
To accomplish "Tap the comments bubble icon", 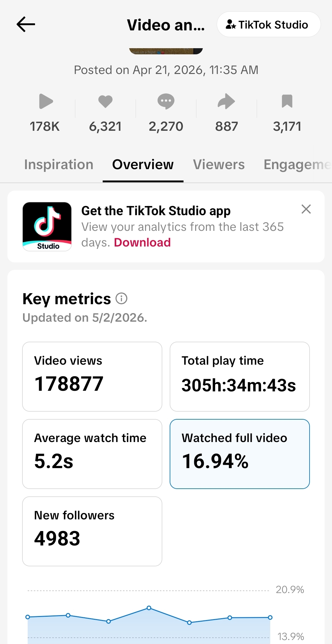I will pyautogui.click(x=166, y=101).
